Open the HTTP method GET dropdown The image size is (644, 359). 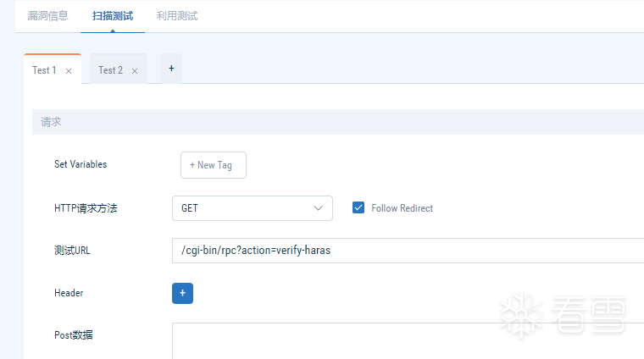coord(252,207)
